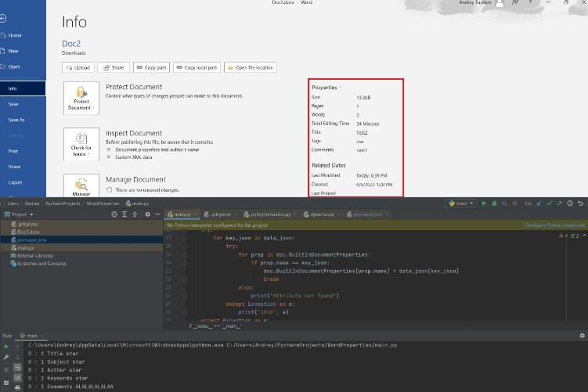The width and height of the screenshot is (588, 392).
Task: Expand the Properties dropdown in Word
Action: click(x=326, y=88)
